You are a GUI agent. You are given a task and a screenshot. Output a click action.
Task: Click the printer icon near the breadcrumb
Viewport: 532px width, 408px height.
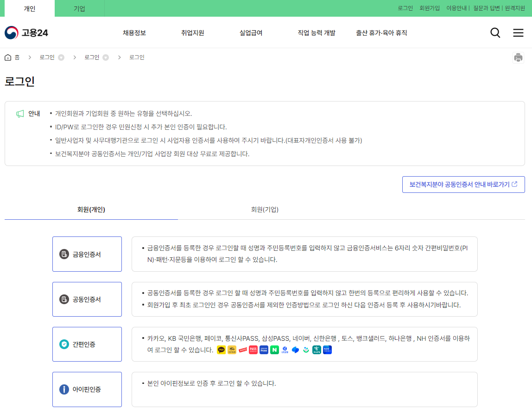coord(519,57)
